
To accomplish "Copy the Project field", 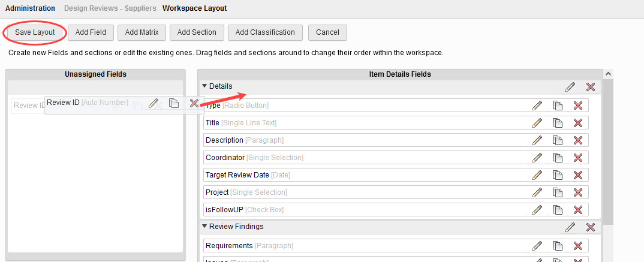I will click(x=557, y=192).
